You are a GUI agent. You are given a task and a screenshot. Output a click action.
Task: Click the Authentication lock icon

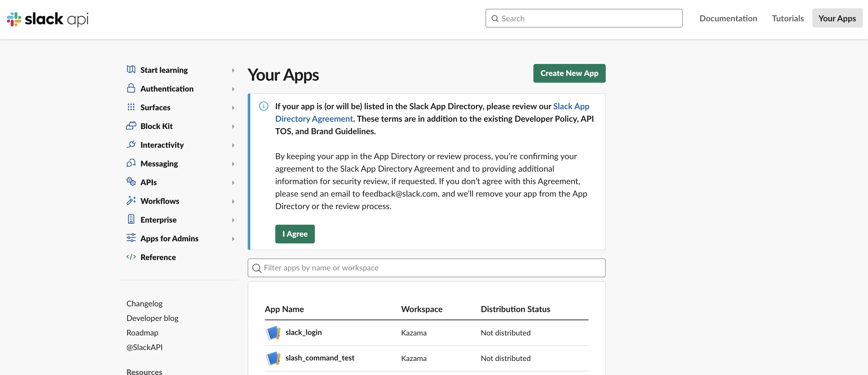(131, 88)
